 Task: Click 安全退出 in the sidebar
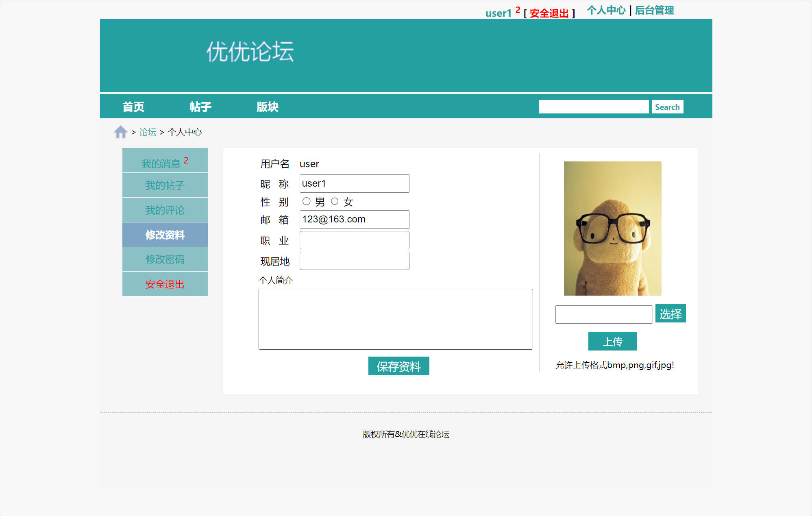pyautogui.click(x=165, y=284)
